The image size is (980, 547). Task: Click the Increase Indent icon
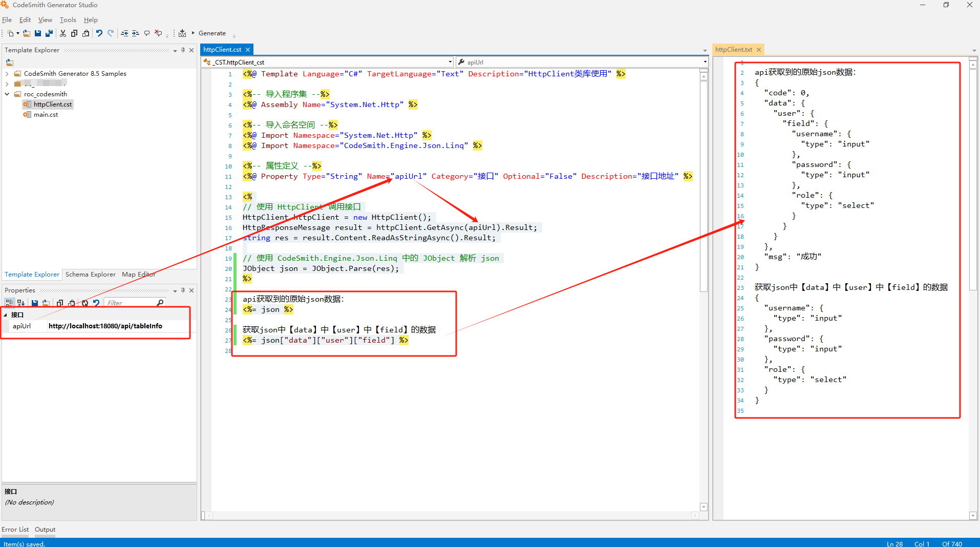(135, 33)
